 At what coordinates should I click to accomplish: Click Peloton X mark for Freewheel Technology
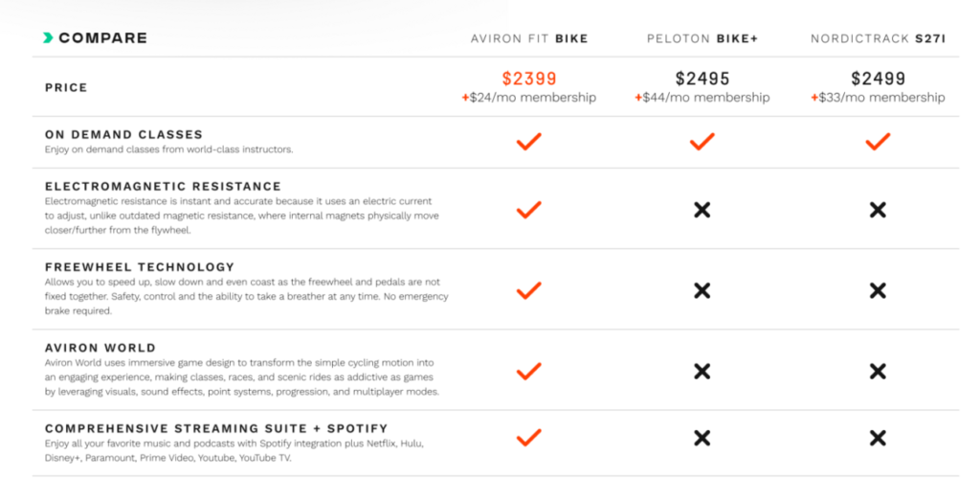click(702, 290)
